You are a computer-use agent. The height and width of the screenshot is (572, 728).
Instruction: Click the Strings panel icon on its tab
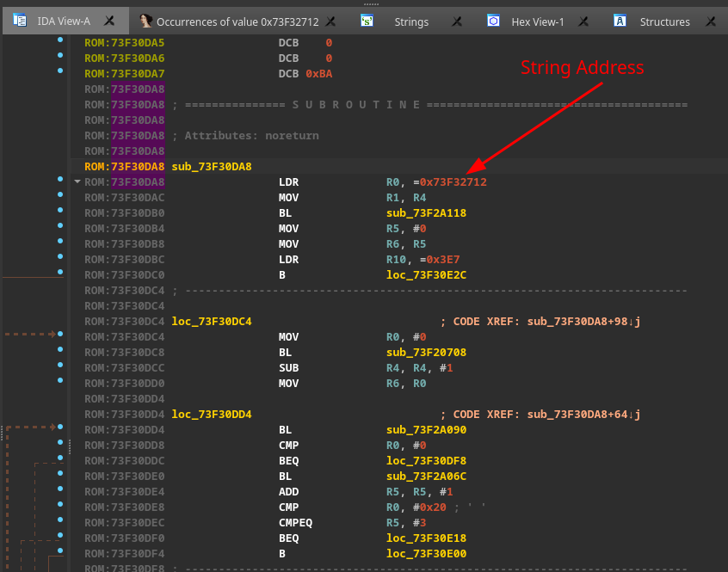(368, 22)
